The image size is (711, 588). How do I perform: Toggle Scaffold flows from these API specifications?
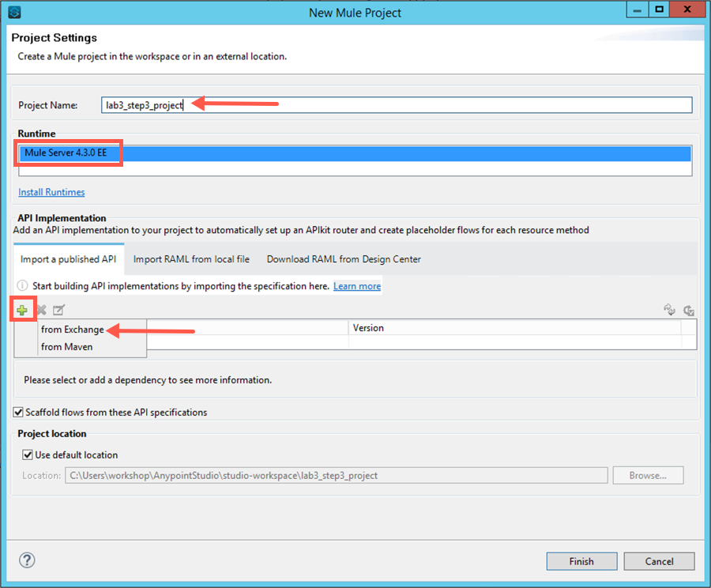point(18,412)
